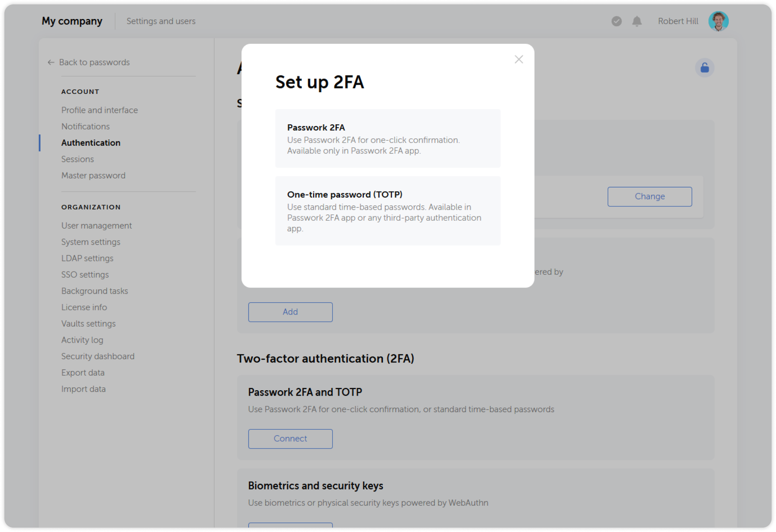
Task: Open the Security dashboard
Action: pyautogui.click(x=98, y=356)
